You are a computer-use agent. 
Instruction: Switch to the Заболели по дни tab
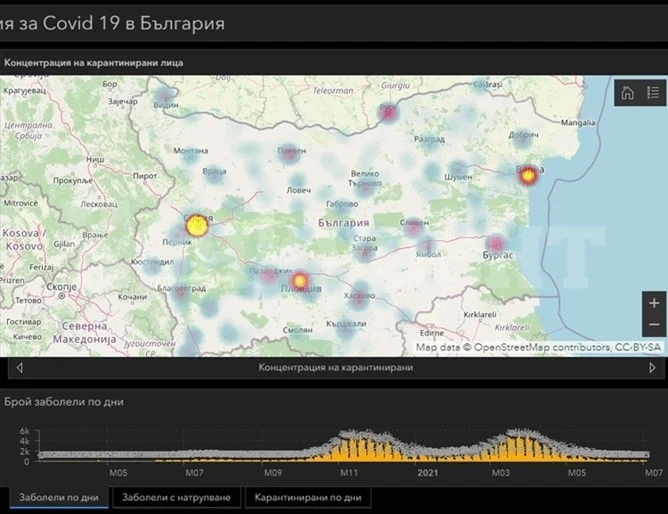click(x=59, y=497)
